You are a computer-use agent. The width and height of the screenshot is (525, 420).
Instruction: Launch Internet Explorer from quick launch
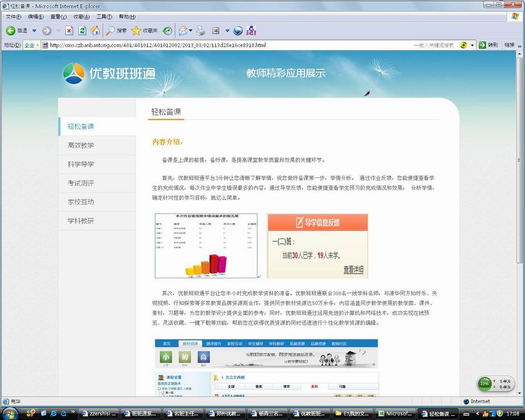point(54,413)
